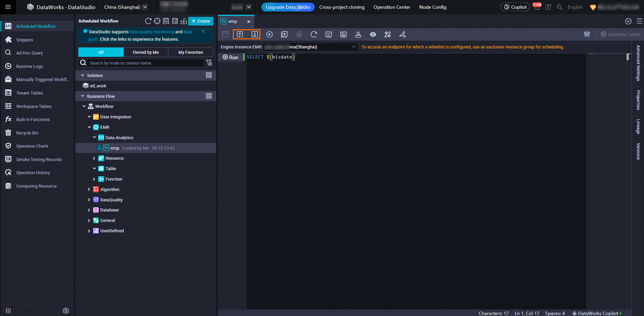Viewport: 644px width, 316px height.
Task: Open the Lineage side tab
Action: (x=638, y=126)
